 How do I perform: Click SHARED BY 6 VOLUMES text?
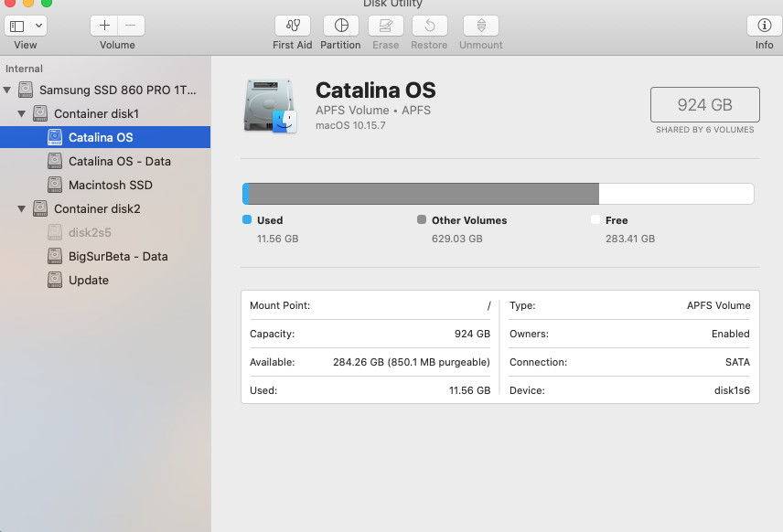[704, 130]
